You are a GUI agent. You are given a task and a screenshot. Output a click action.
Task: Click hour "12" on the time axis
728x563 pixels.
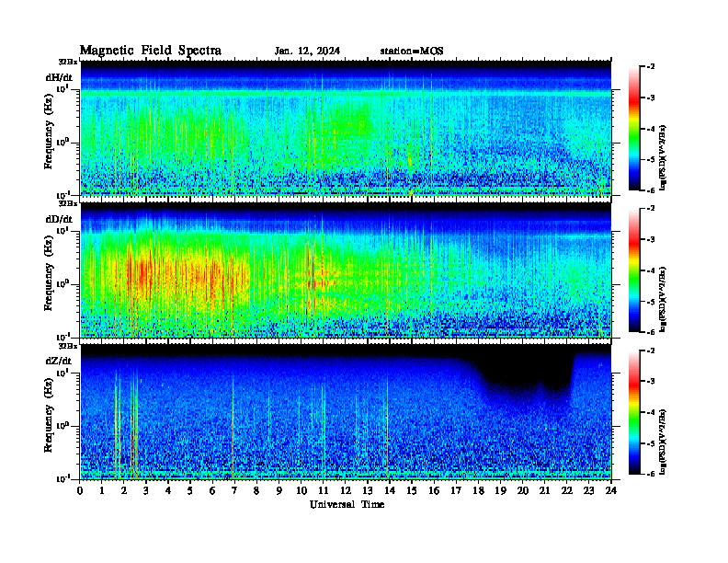tap(346, 490)
